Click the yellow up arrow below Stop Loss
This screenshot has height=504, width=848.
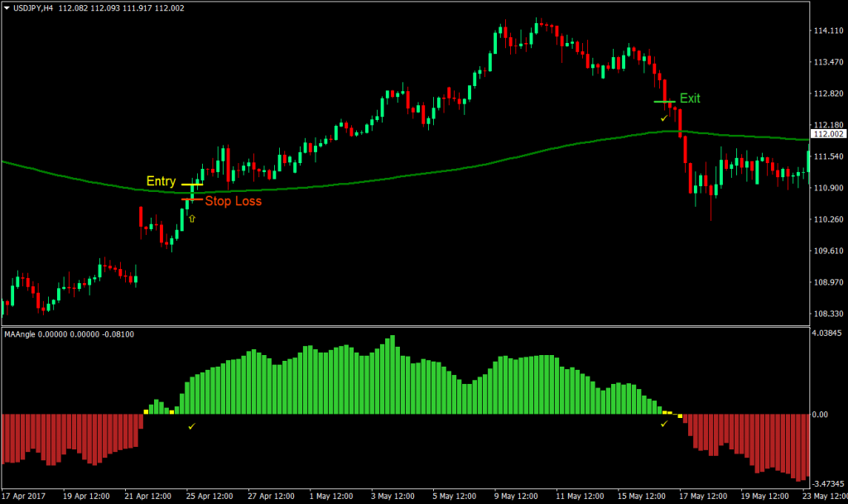(x=192, y=218)
